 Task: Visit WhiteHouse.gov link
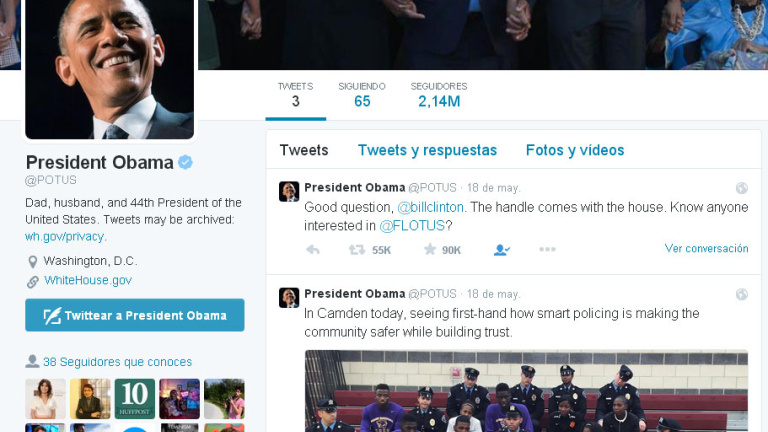pos(88,280)
